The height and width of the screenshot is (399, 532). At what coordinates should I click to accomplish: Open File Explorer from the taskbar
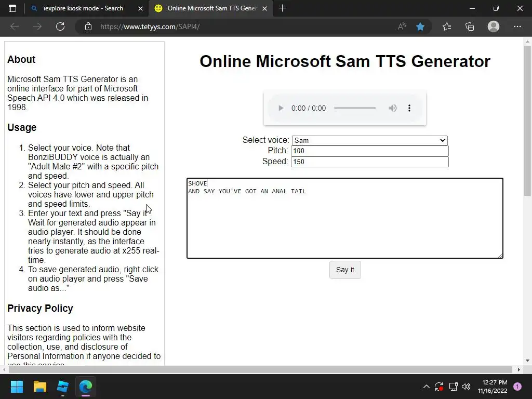39,387
